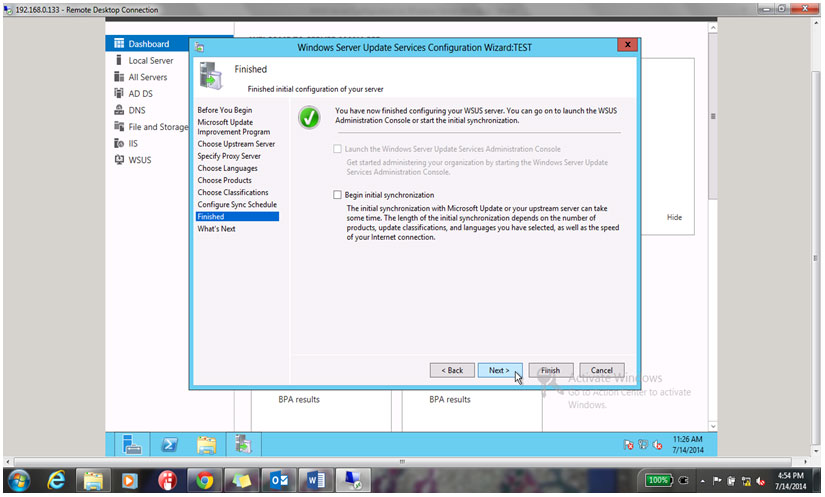Image resolution: width=825 pixels, height=497 pixels.
Task: Click the Hide link in Server Manager
Action: (674, 218)
